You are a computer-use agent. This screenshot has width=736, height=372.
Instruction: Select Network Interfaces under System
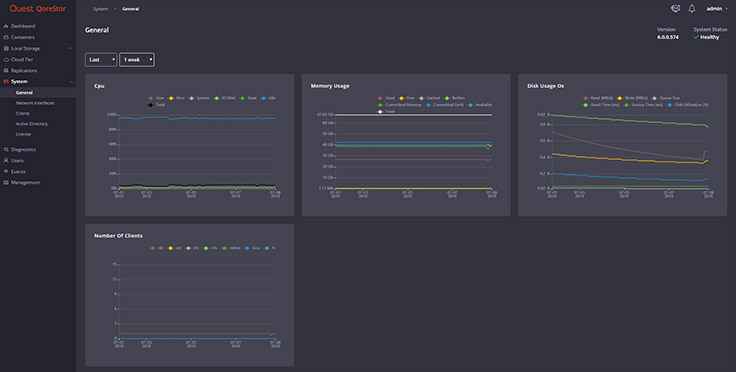pyautogui.click(x=35, y=103)
